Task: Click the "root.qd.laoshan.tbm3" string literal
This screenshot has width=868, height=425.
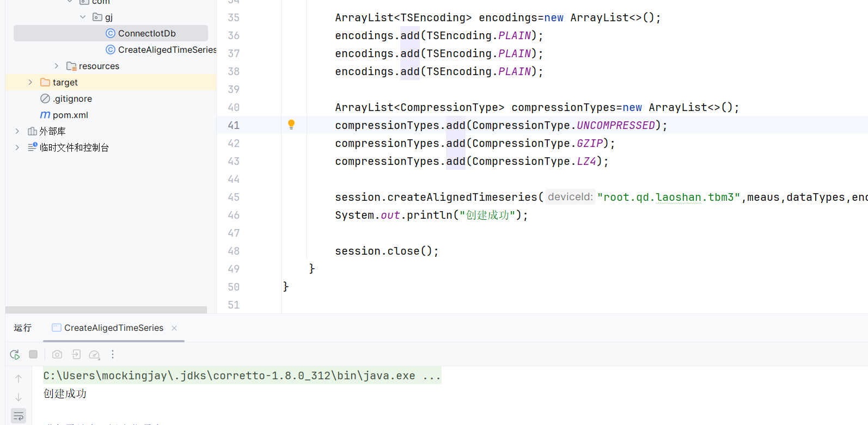Action: pos(669,197)
